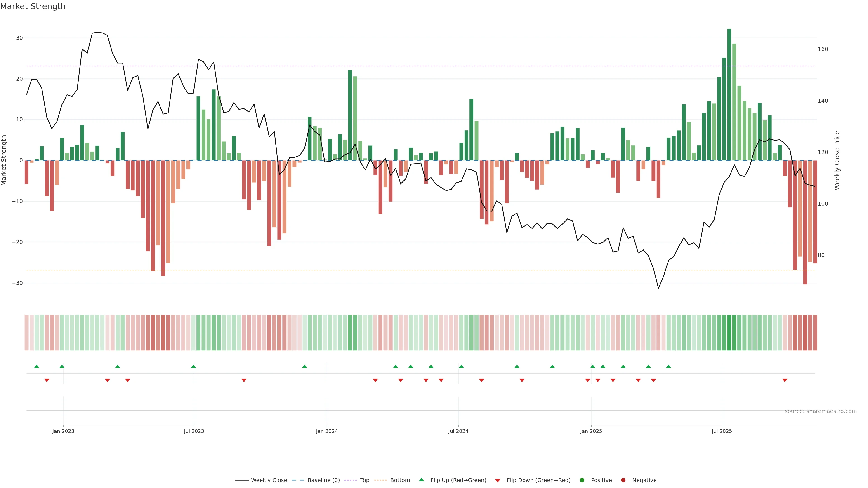Viewport: 868px width, 488px height.
Task: Click the rightmost red flip-down triangle marker
Action: 785,380
